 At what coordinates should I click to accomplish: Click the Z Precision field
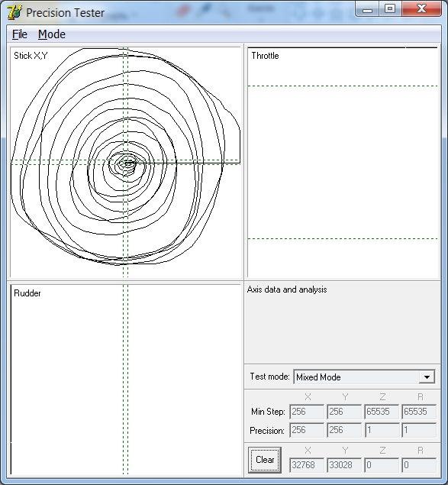tap(382, 430)
